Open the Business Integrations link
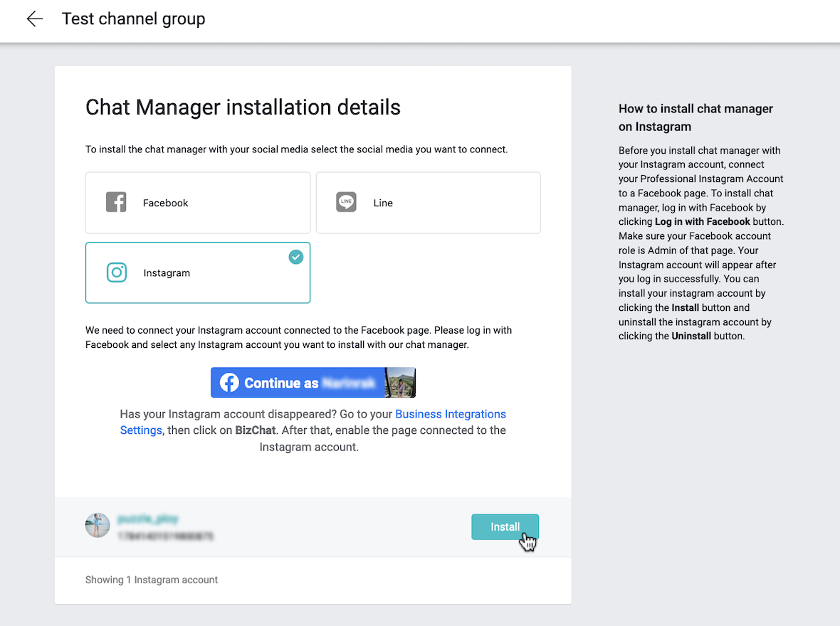Image resolution: width=840 pixels, height=626 pixels. 450,414
